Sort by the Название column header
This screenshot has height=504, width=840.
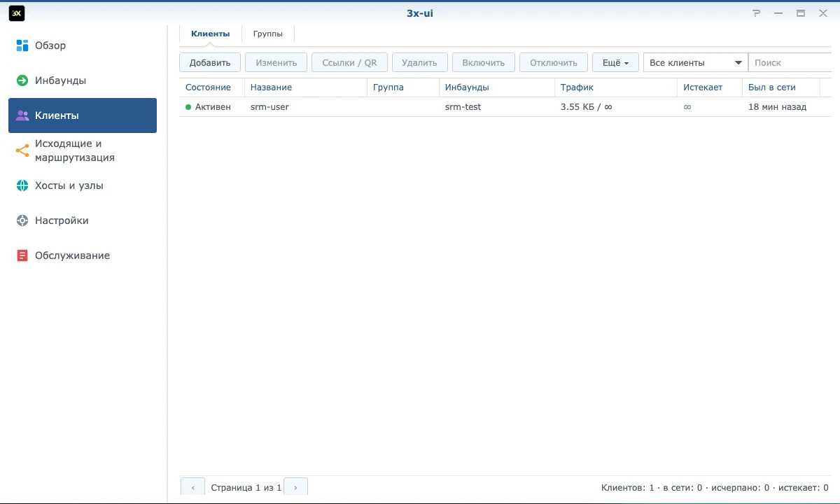tap(306, 87)
